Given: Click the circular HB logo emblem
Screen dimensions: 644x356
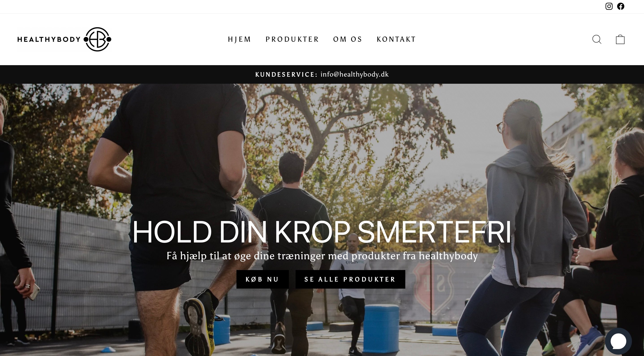Looking at the screenshot, I should coord(97,39).
